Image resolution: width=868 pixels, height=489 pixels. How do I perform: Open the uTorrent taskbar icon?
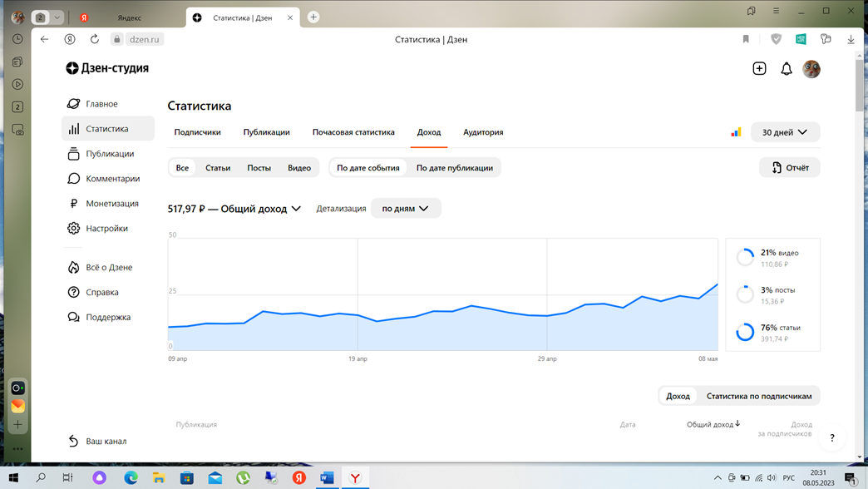(243, 477)
